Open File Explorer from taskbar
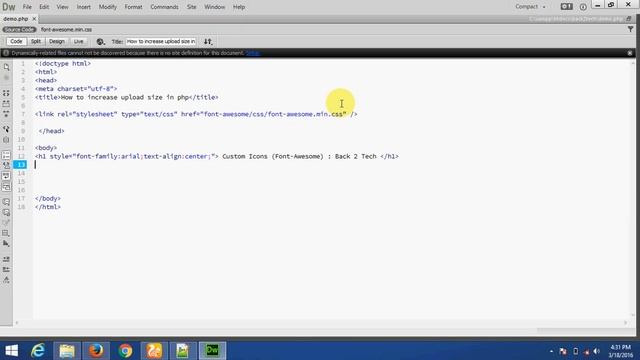This screenshot has width=640, height=360. (67, 351)
